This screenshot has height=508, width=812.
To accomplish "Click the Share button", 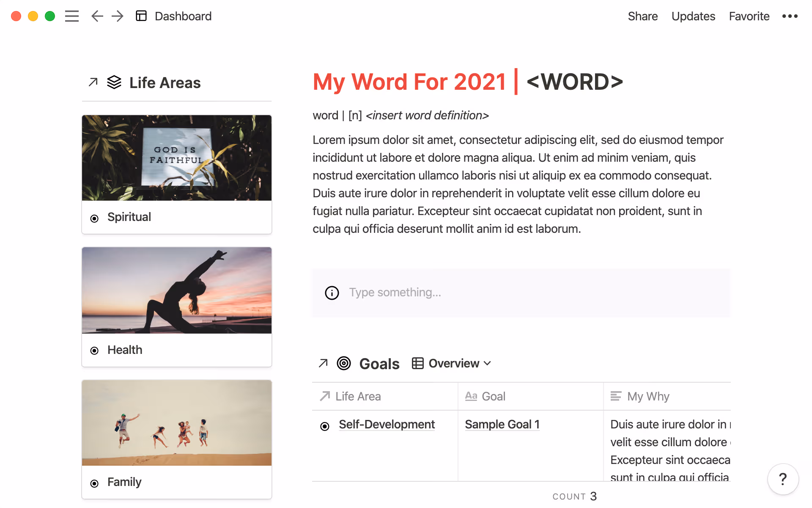I will tap(643, 16).
